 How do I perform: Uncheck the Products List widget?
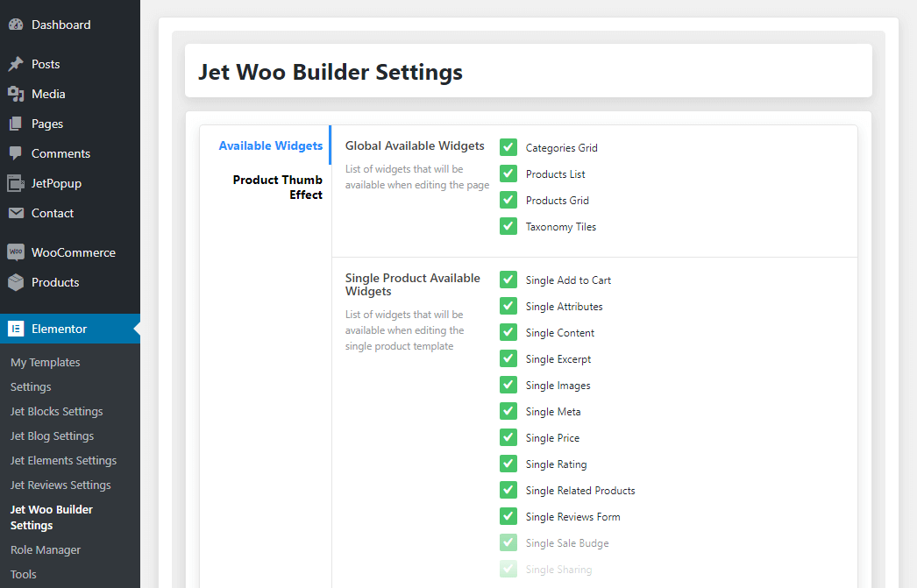[508, 174]
